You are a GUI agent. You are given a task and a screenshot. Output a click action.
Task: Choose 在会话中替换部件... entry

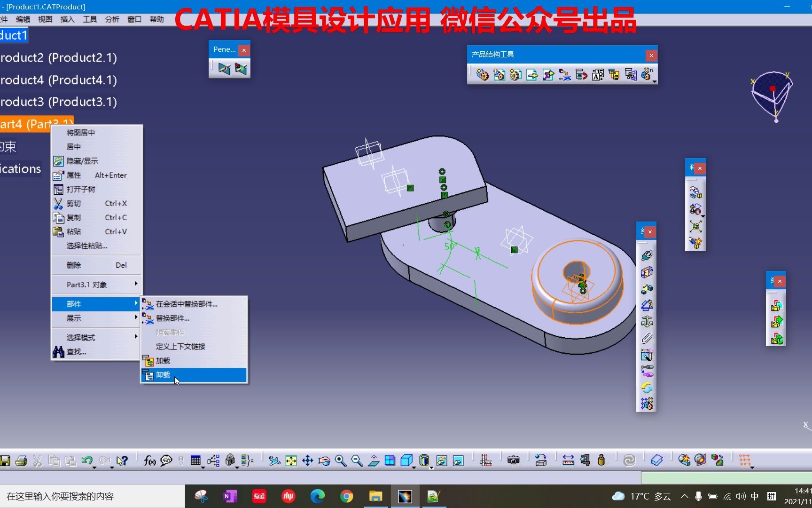pyautogui.click(x=194, y=304)
